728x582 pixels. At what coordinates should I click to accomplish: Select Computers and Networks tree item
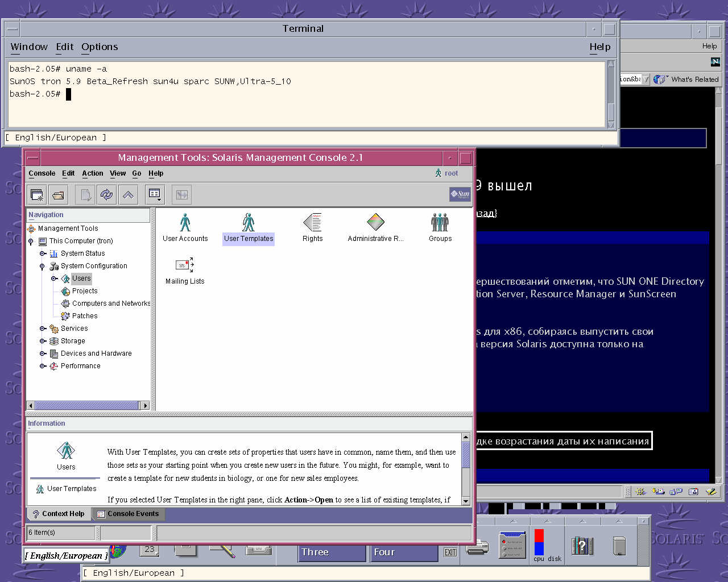pyautogui.click(x=111, y=304)
